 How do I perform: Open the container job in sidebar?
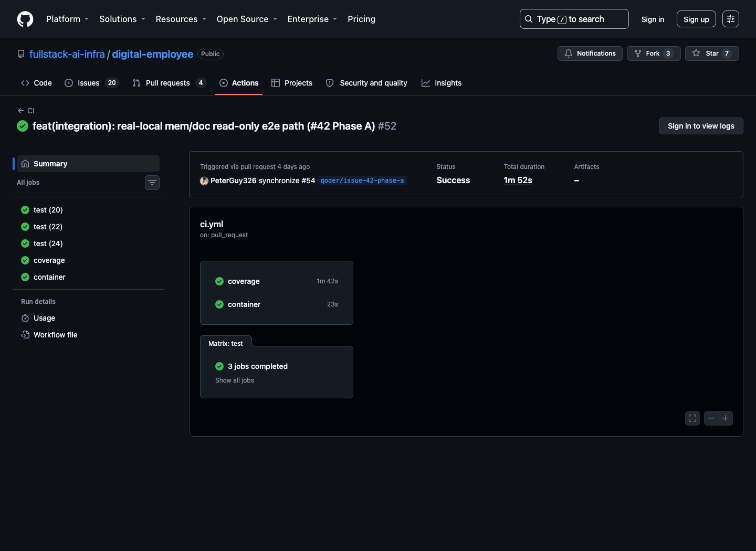pos(88,277)
